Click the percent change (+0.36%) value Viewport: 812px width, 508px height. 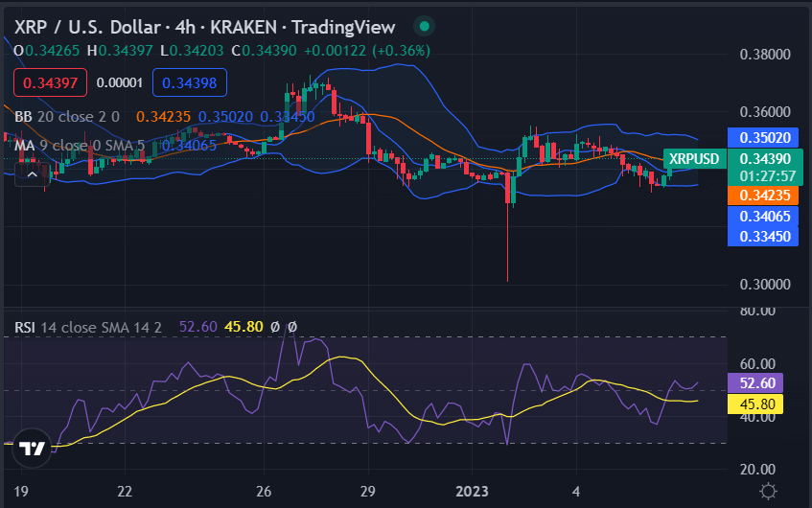pos(401,51)
